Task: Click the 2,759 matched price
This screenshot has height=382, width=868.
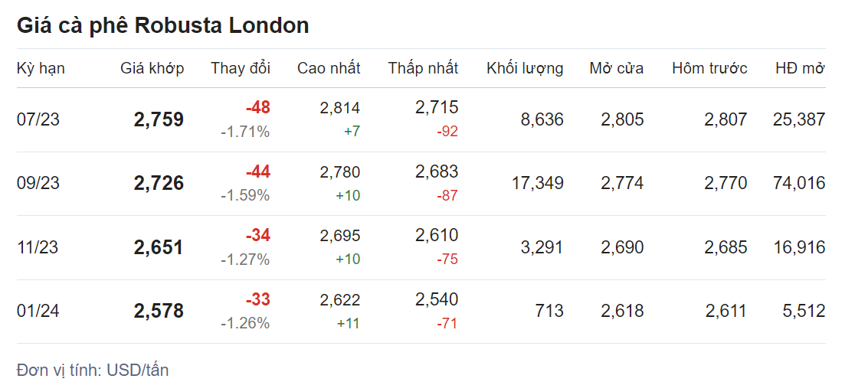Action: pyautogui.click(x=159, y=119)
